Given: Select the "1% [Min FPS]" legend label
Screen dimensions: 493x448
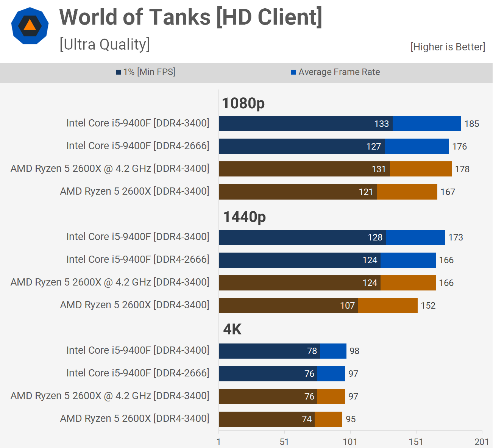Looking at the screenshot, I should coord(149,72).
